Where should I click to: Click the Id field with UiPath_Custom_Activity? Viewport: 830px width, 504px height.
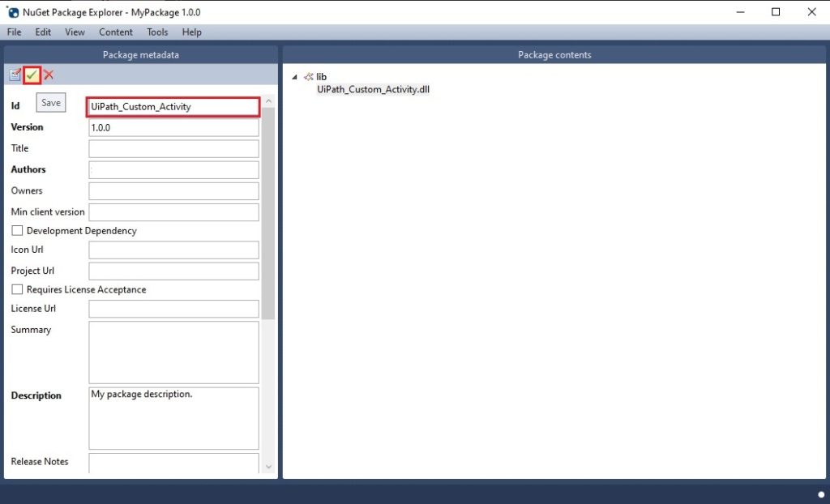[x=173, y=107]
